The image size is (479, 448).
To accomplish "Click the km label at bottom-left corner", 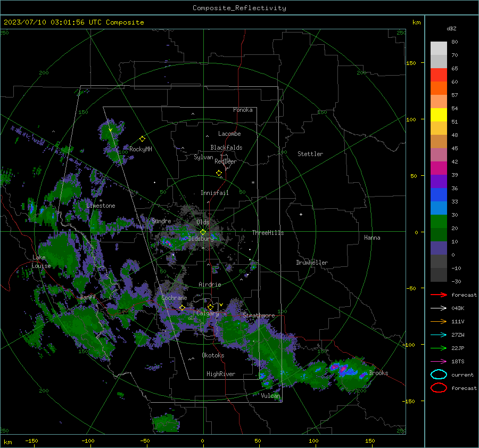I will [7, 442].
